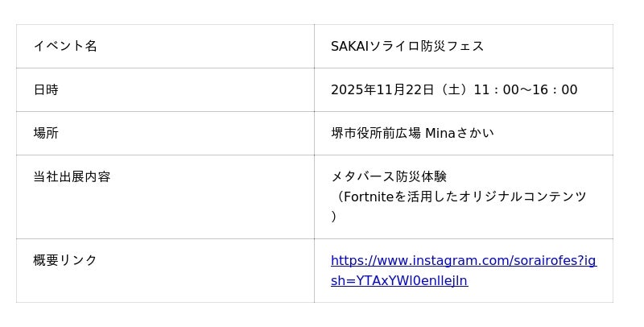Screen dimensions: 644x327
Task: Click the 当社出展内容 label cell
Action: pos(72,176)
